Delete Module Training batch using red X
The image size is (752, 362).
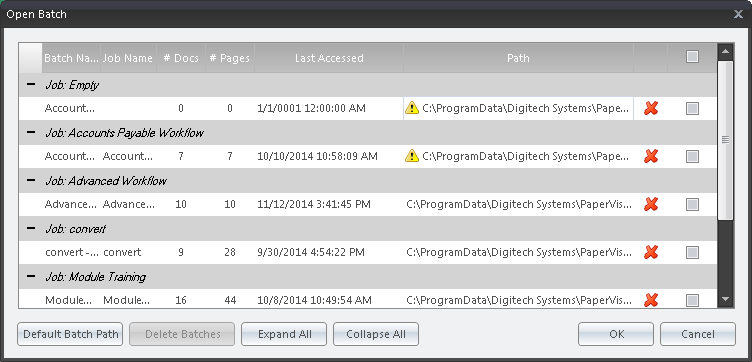650,300
